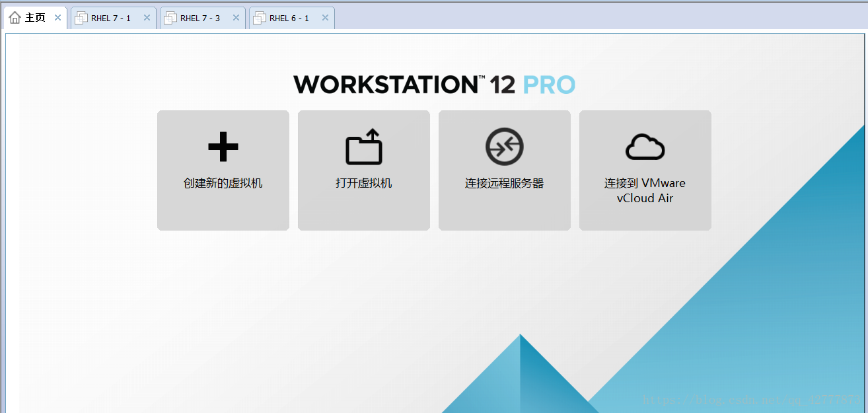The height and width of the screenshot is (413, 868).
Task: Click the VM icon on the RHEL 7 - 3 tab
Action: coord(170,18)
